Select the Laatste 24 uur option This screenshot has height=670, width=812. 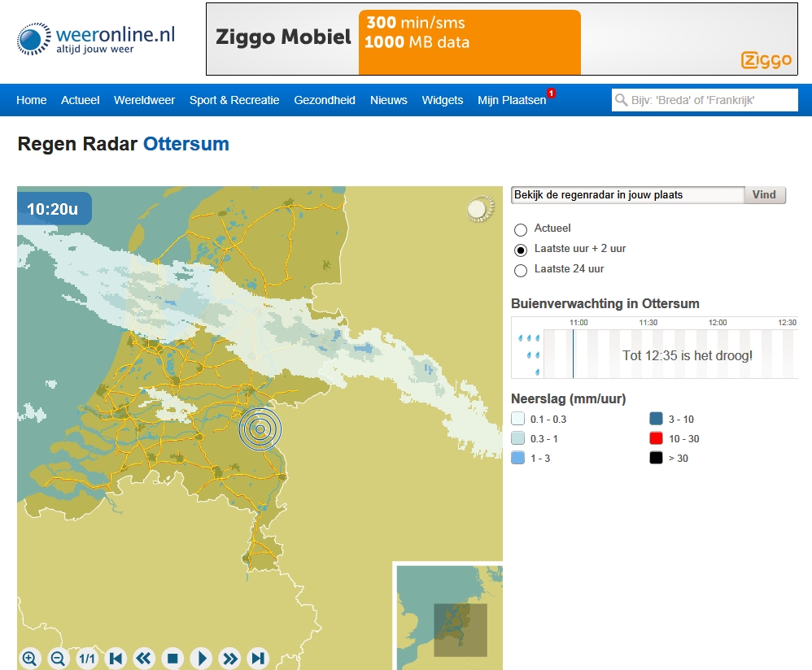pyautogui.click(x=521, y=270)
